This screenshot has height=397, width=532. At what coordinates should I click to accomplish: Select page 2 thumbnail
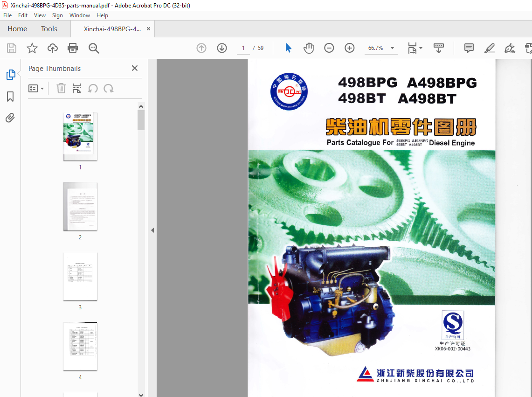pos(80,207)
